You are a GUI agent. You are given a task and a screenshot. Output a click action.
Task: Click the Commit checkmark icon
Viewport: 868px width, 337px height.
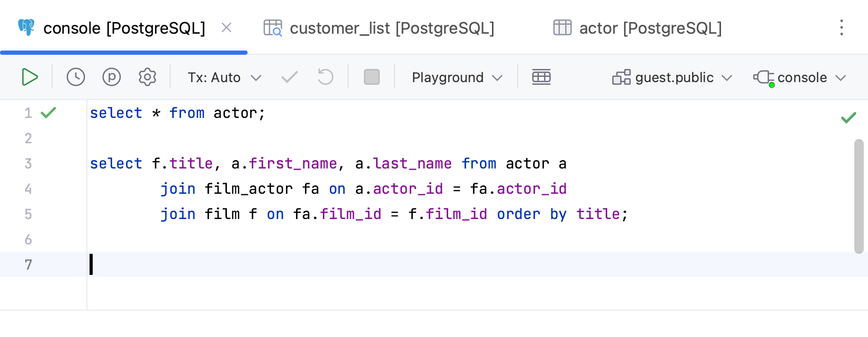[290, 77]
